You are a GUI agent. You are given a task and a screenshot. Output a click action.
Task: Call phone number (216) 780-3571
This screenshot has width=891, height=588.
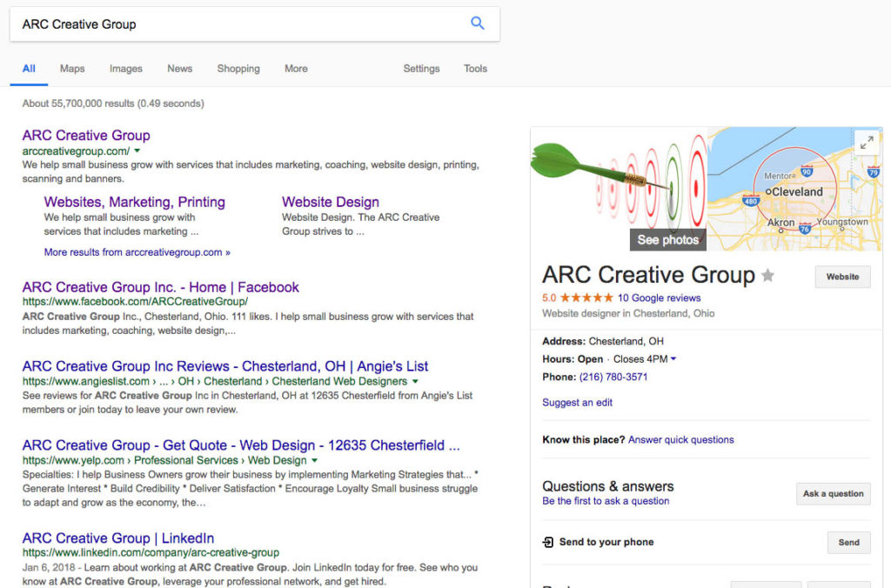(x=613, y=377)
